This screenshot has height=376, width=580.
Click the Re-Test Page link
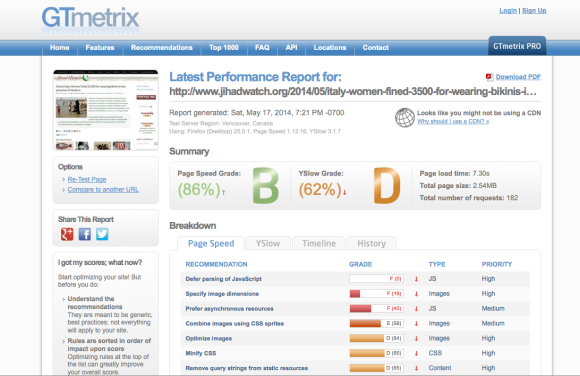click(x=87, y=179)
